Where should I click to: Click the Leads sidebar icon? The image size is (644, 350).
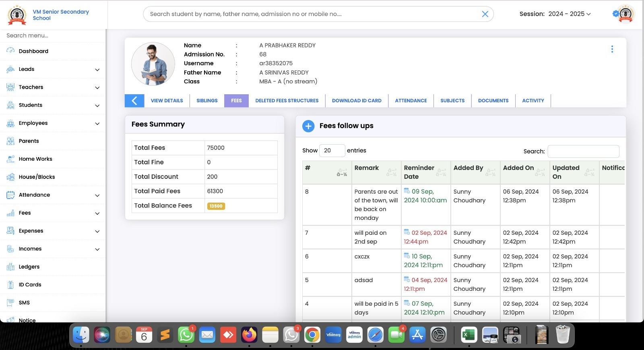pos(10,69)
